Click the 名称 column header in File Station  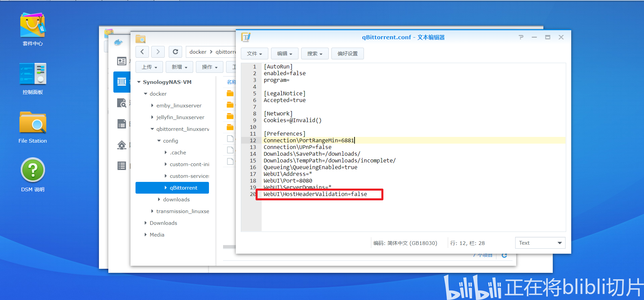pos(231,82)
